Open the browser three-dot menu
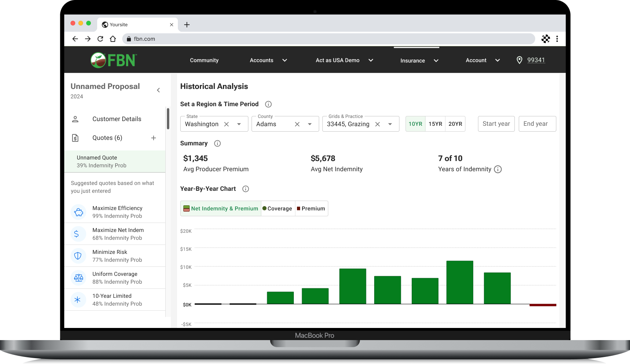 click(x=557, y=39)
